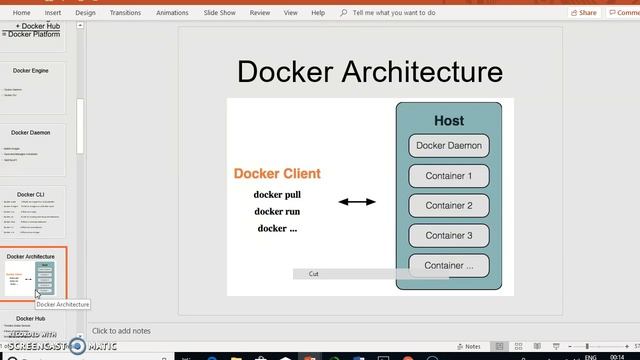
Task: Click the docker pull text
Action: point(277,195)
